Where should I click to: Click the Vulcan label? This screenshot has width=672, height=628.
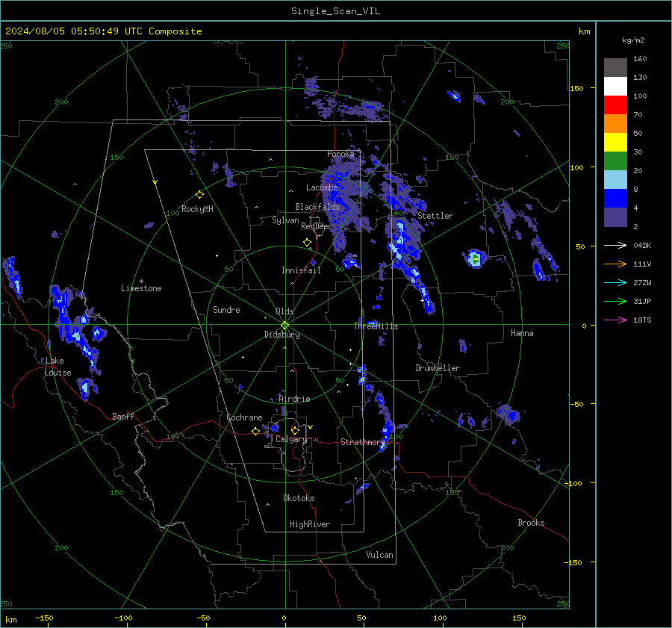pos(379,555)
